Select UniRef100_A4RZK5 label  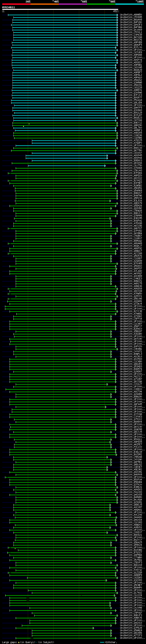(131, 133)
